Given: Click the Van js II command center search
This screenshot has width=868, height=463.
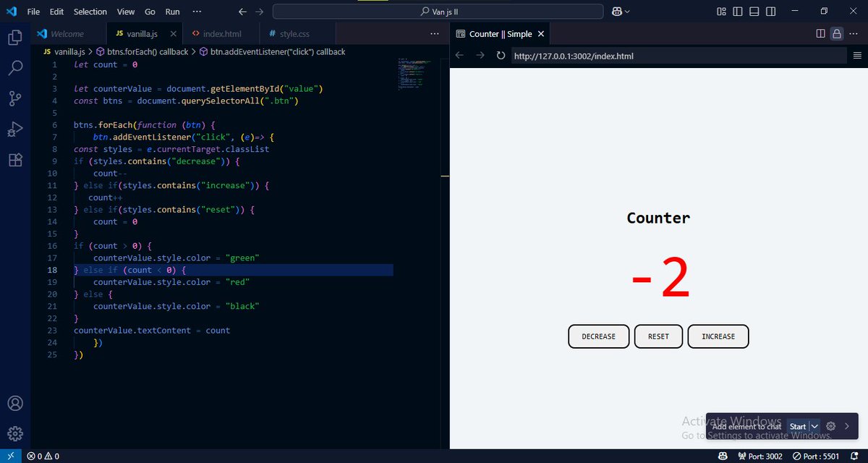Looking at the screenshot, I should coord(438,12).
